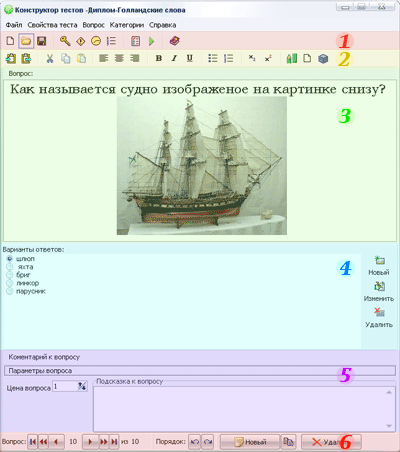Center the question text

click(119, 58)
